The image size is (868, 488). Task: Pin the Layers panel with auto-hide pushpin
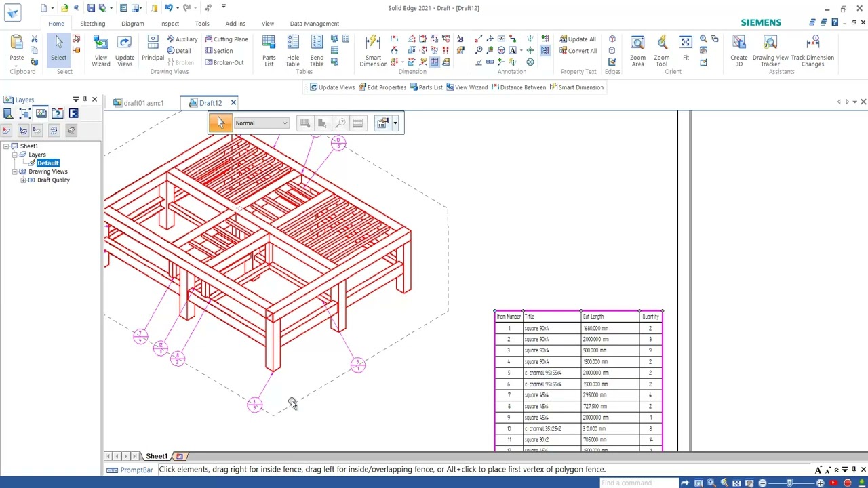[x=85, y=100]
